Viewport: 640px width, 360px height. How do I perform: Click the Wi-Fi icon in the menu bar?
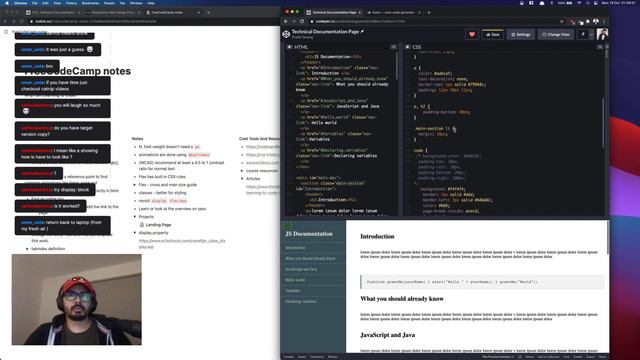pos(579,3)
